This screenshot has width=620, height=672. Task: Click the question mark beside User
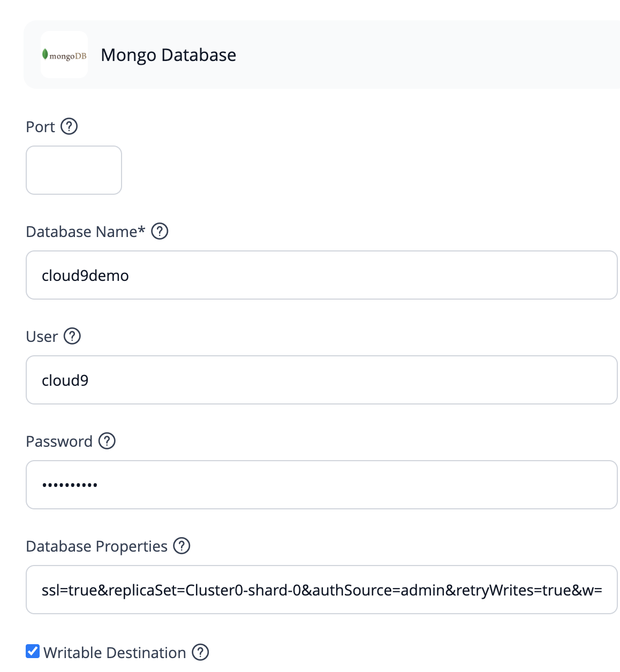(x=72, y=337)
